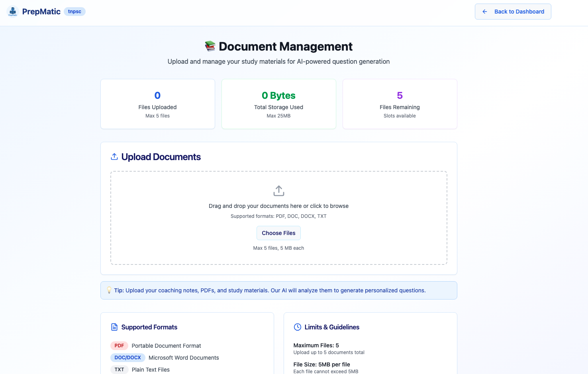The image size is (588, 374).
Task: Open the tnpsc badge next to PrepMatic
Action: [x=74, y=12]
